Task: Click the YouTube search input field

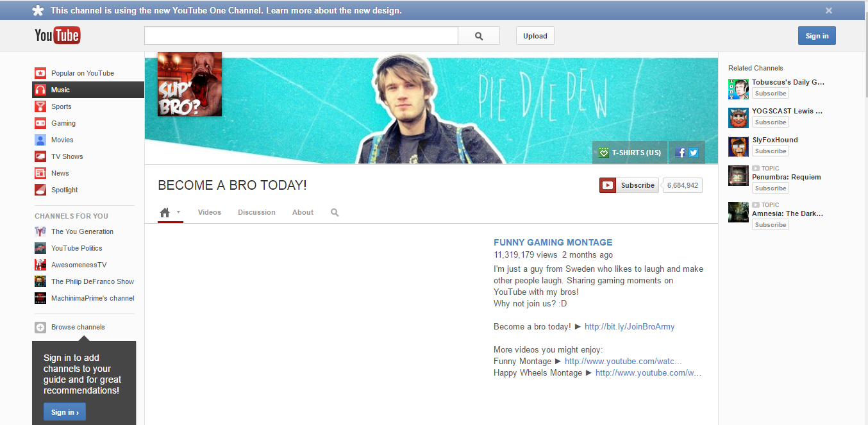Action: (301, 36)
